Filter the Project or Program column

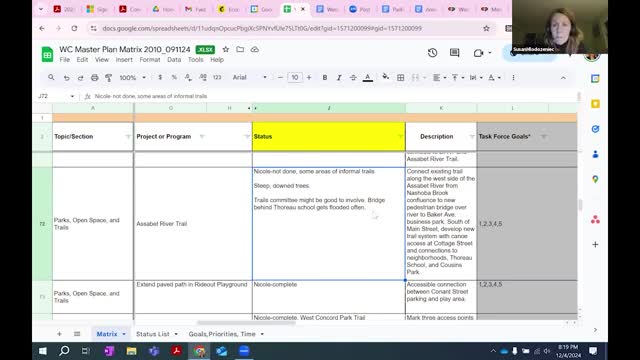click(x=202, y=136)
